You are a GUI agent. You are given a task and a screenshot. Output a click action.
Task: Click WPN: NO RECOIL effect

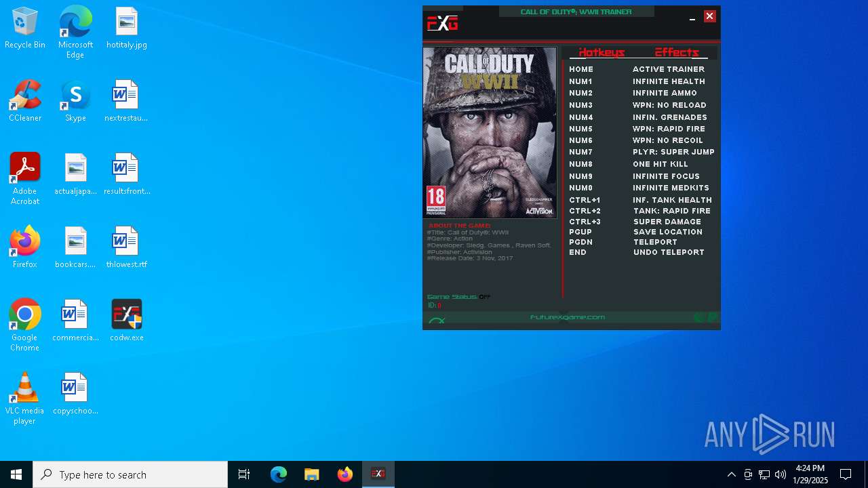(668, 140)
